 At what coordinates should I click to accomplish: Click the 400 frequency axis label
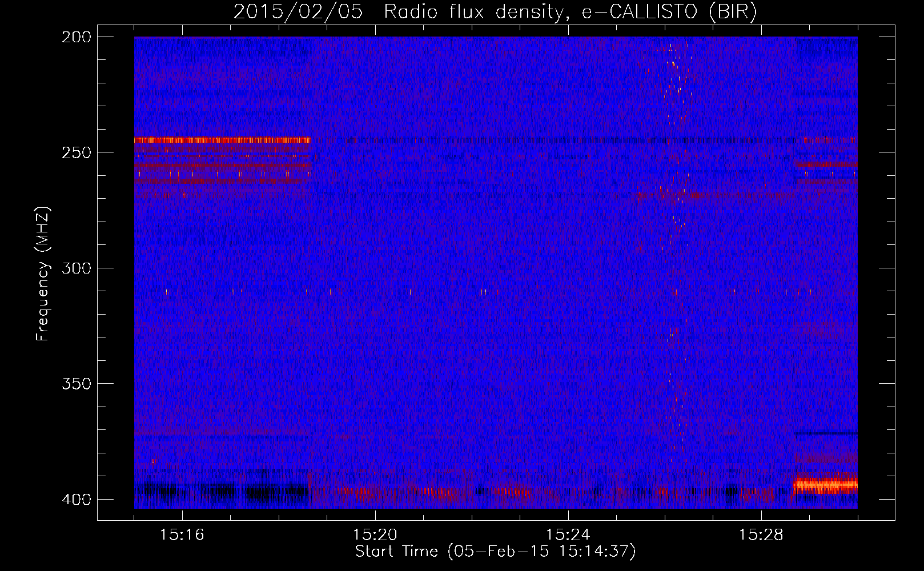77,500
